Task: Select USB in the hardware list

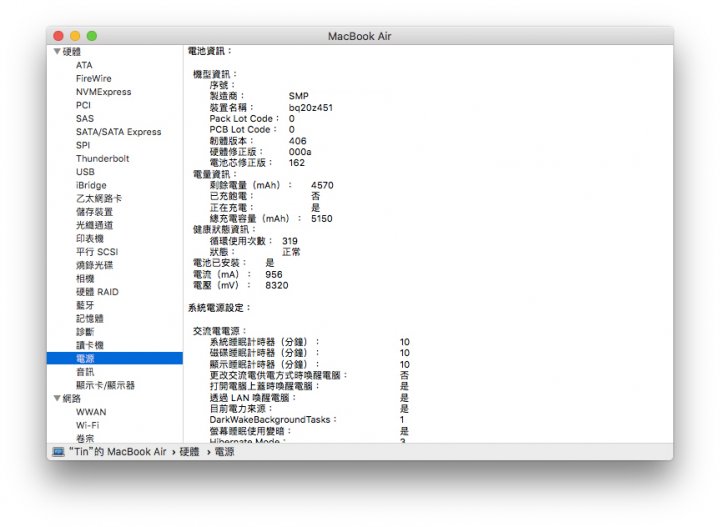Action: [x=85, y=172]
